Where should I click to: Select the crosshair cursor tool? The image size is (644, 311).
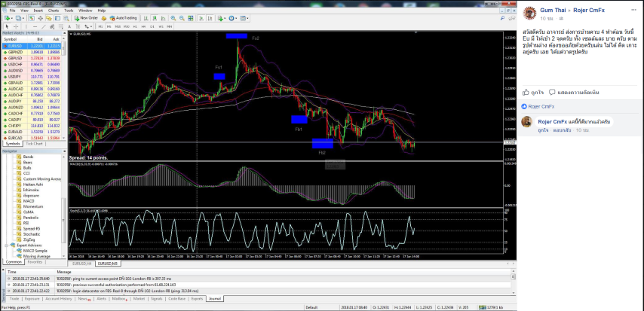point(16,26)
